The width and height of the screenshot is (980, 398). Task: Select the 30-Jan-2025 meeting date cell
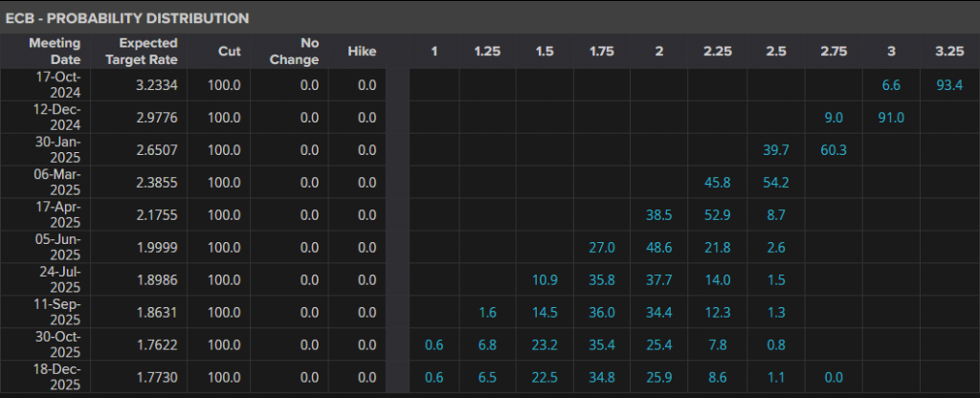click(x=46, y=149)
